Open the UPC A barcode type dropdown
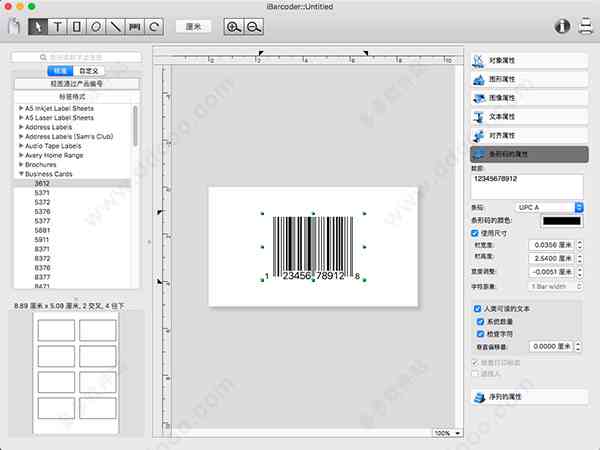Viewport: 600px width, 450px height. [549, 207]
